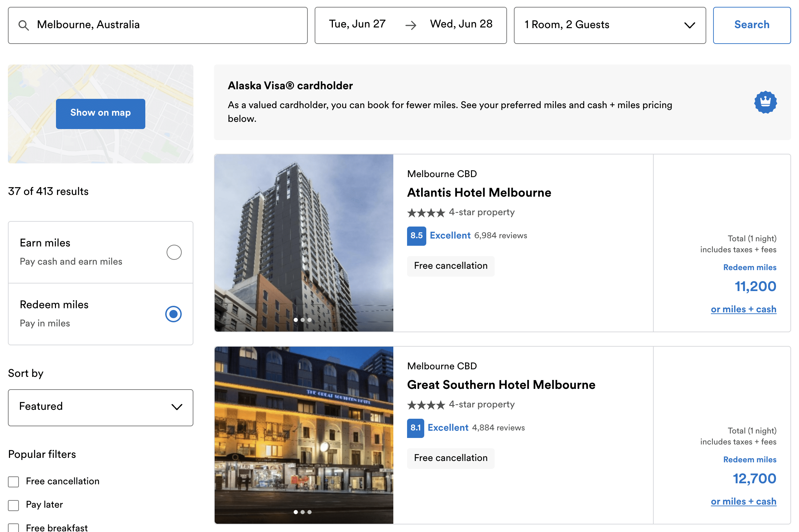Check the Pay later filter

pos(14,505)
